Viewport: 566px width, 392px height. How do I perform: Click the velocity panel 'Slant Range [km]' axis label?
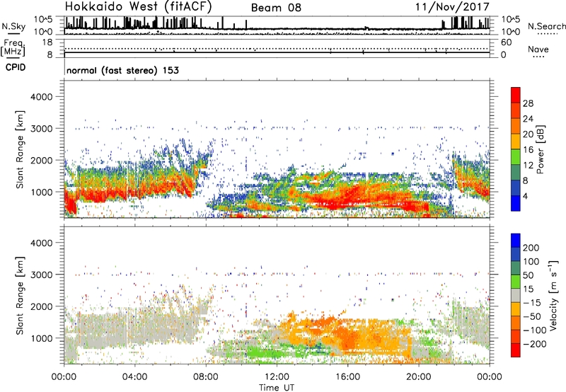click(x=20, y=296)
